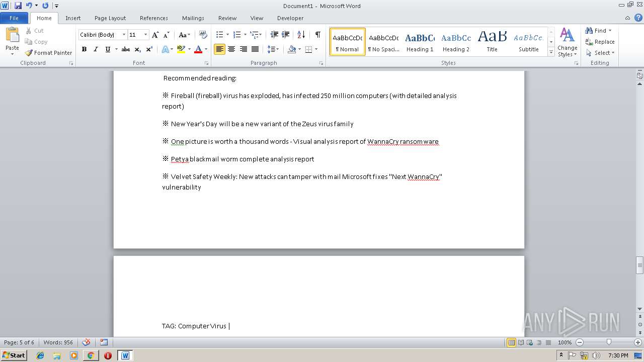This screenshot has height=362, width=644.
Task: Switch to the Insert tab
Action: [x=73, y=18]
